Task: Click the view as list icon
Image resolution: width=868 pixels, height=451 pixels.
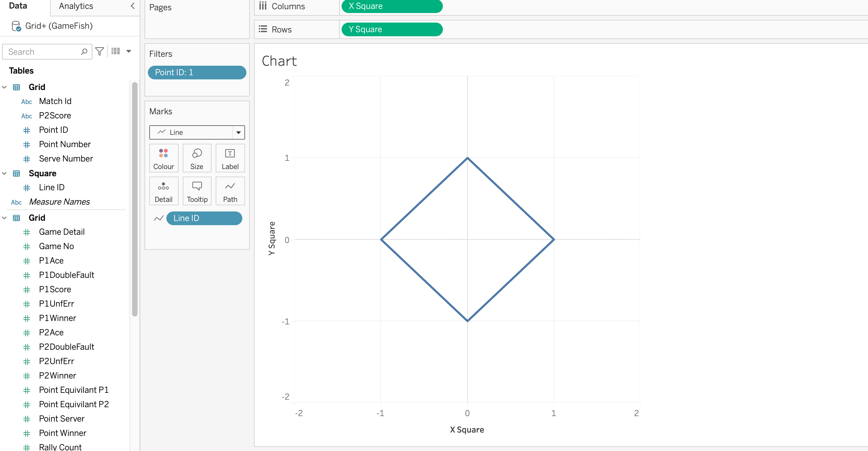Action: (116, 51)
